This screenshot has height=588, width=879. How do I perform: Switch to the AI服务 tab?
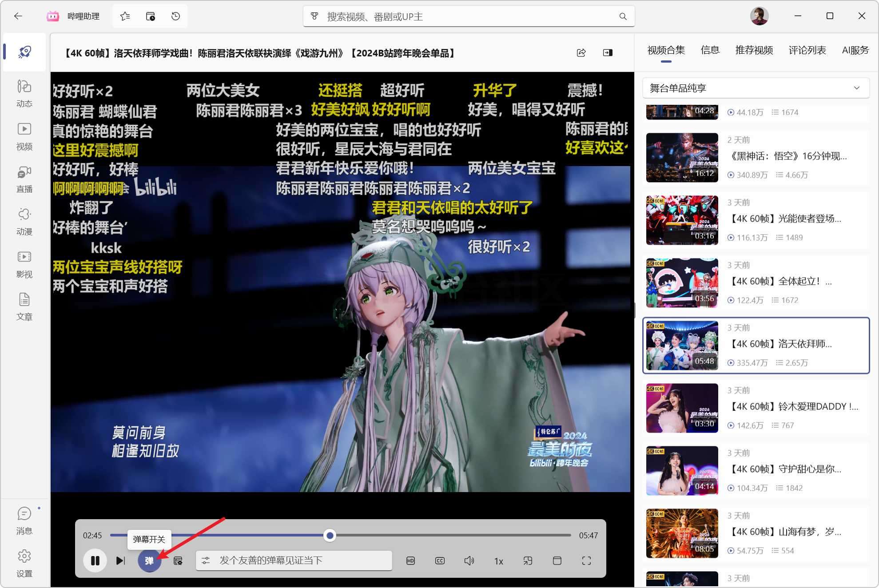[855, 50]
